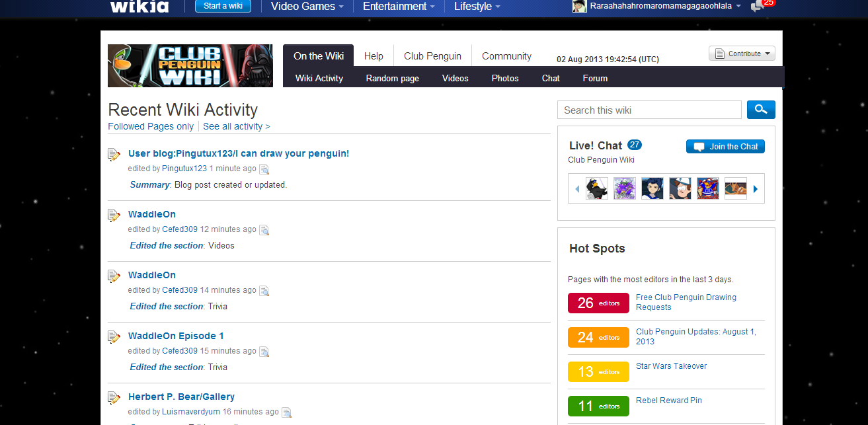Image resolution: width=868 pixels, height=425 pixels.
Task: Open the diff icon after "12 minutes ago"
Action: [x=264, y=230]
